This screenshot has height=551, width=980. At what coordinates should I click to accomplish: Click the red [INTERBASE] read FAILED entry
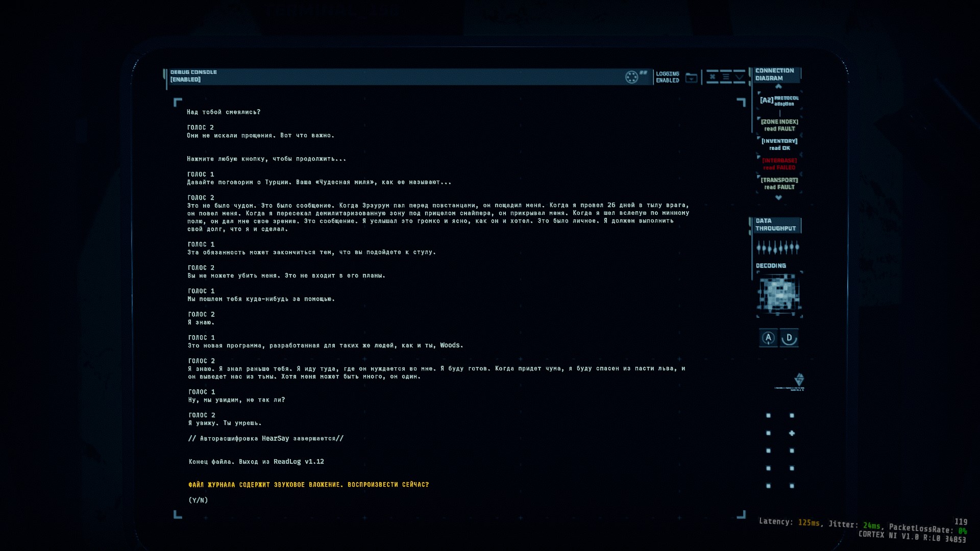(x=779, y=164)
